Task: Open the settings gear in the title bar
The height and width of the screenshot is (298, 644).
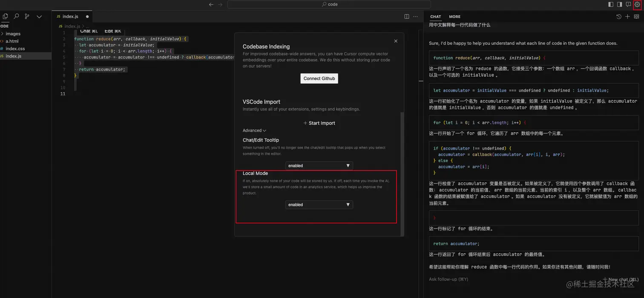Action: coord(637,4)
